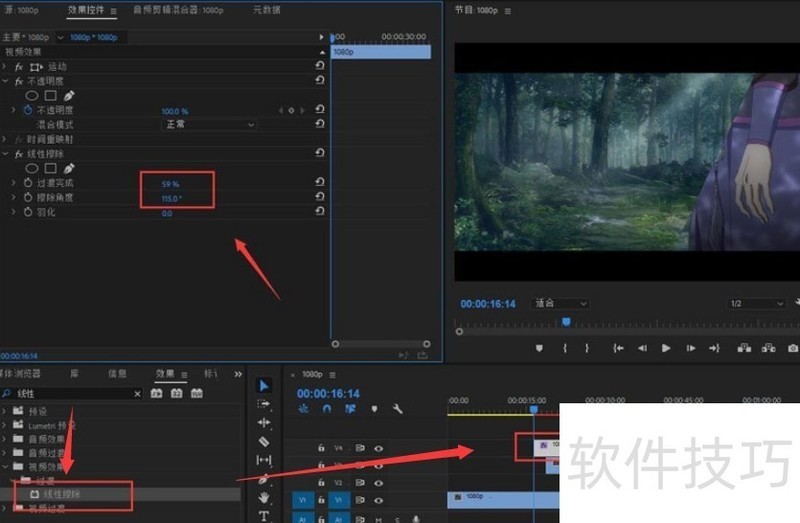
Task: Click the Export Frame camera icon
Action: pyautogui.click(x=793, y=348)
